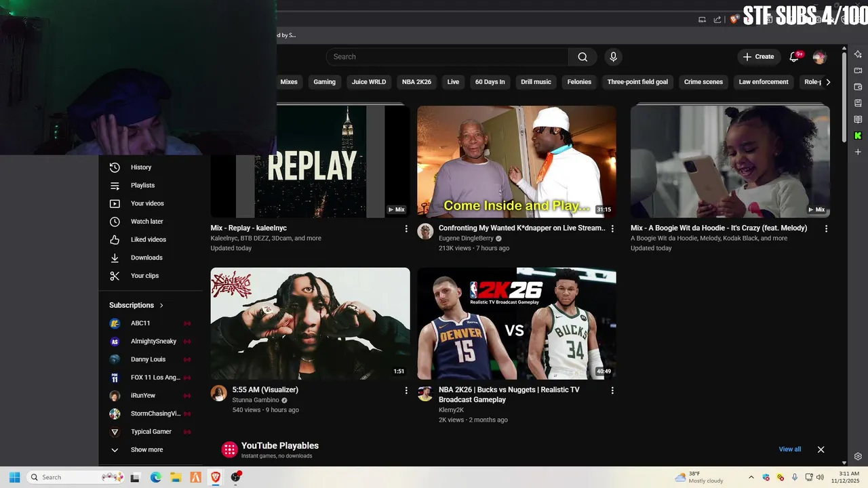Open Klemy2K channel avatar
The width and height of the screenshot is (868, 488).
pyautogui.click(x=425, y=393)
